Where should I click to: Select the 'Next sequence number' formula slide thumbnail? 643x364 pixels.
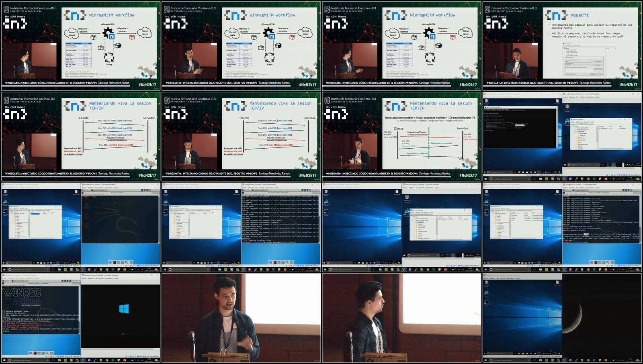(401, 137)
